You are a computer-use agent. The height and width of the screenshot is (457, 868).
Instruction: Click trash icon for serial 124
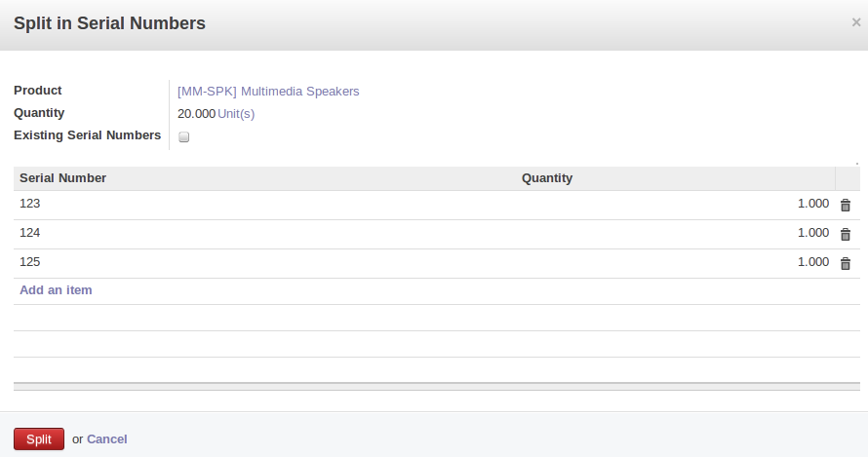846,235
